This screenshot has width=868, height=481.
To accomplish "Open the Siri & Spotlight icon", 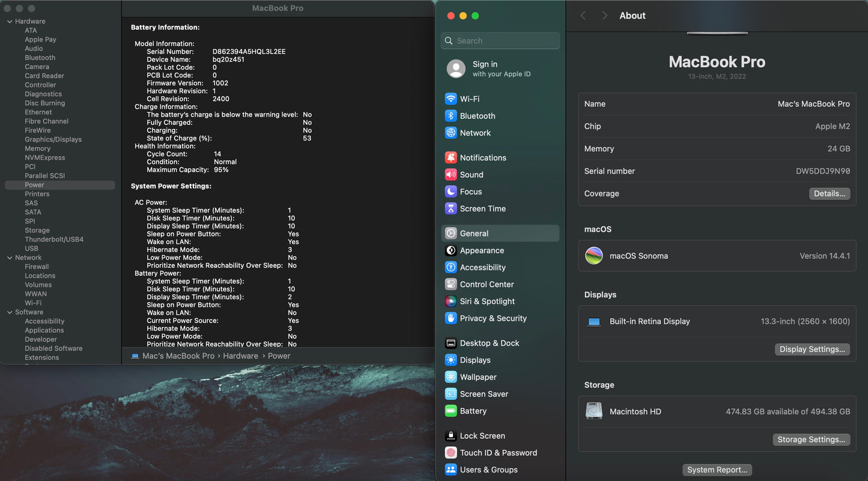I will click(x=451, y=301).
